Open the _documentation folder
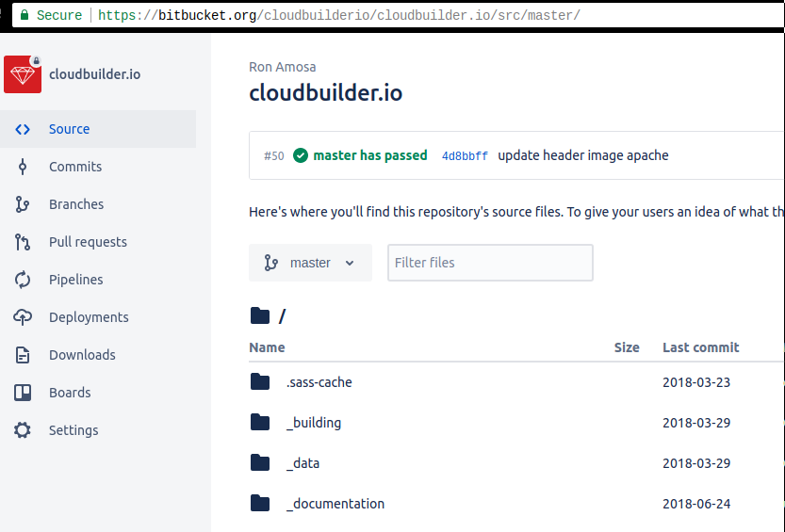Viewport: 785px width, 532px height. 335,504
